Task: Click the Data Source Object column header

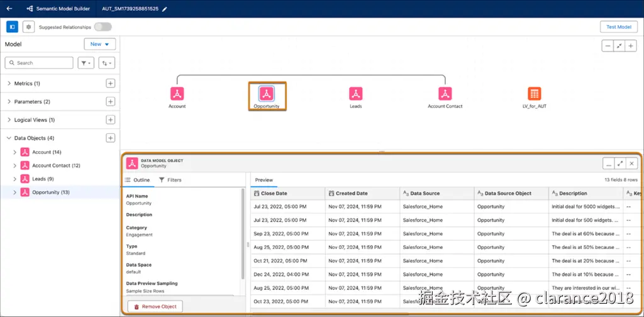Action: (511, 193)
